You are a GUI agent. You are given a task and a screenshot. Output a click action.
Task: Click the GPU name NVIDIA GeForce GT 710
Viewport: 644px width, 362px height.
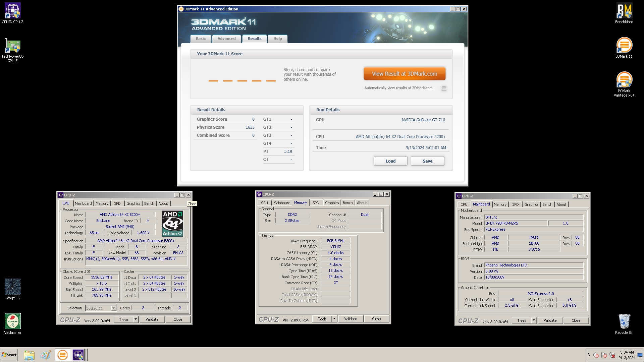coord(423,120)
